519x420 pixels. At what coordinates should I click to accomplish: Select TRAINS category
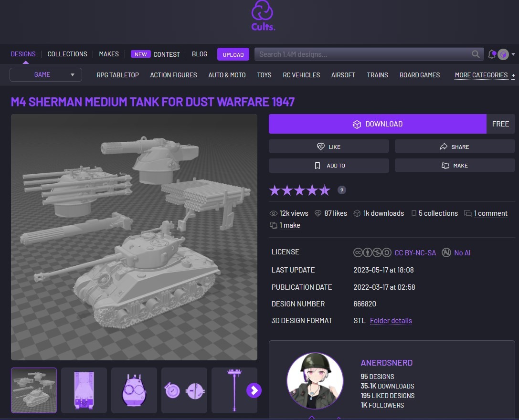(x=377, y=75)
